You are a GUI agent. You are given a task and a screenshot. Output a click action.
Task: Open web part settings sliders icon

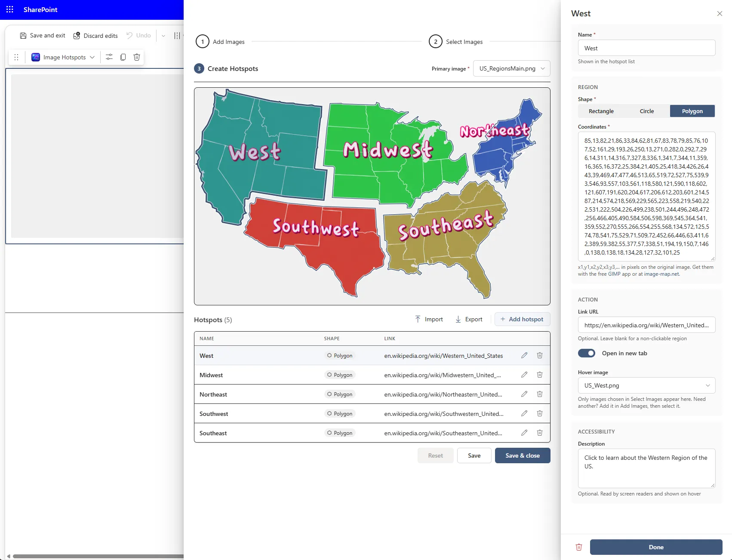[109, 57]
